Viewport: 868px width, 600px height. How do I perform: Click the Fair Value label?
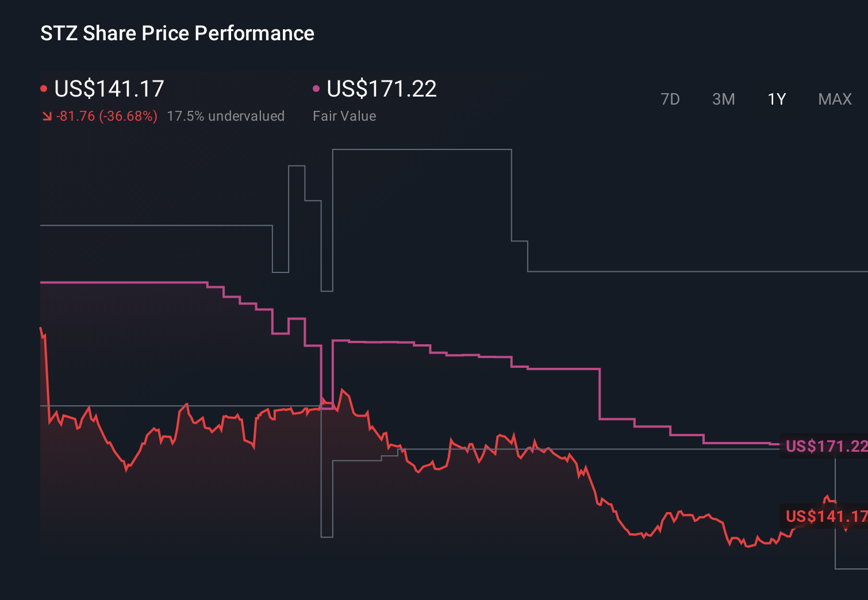tap(344, 116)
